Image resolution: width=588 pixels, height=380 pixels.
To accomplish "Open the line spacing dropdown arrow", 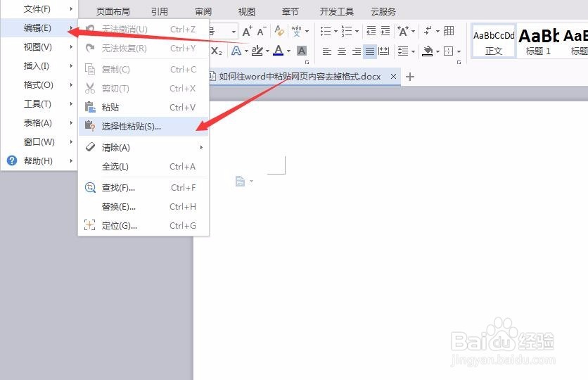I will (413, 51).
